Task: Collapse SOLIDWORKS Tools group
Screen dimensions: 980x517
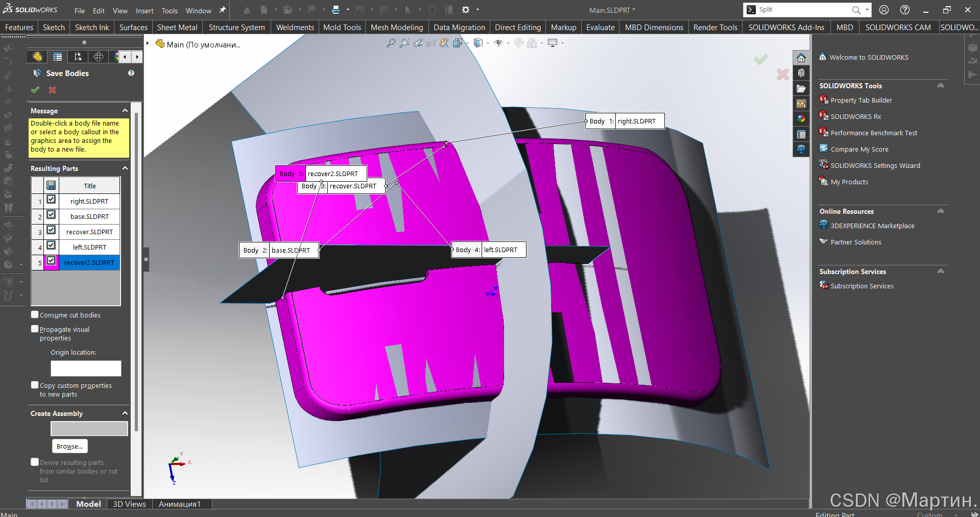Action: 941,85
